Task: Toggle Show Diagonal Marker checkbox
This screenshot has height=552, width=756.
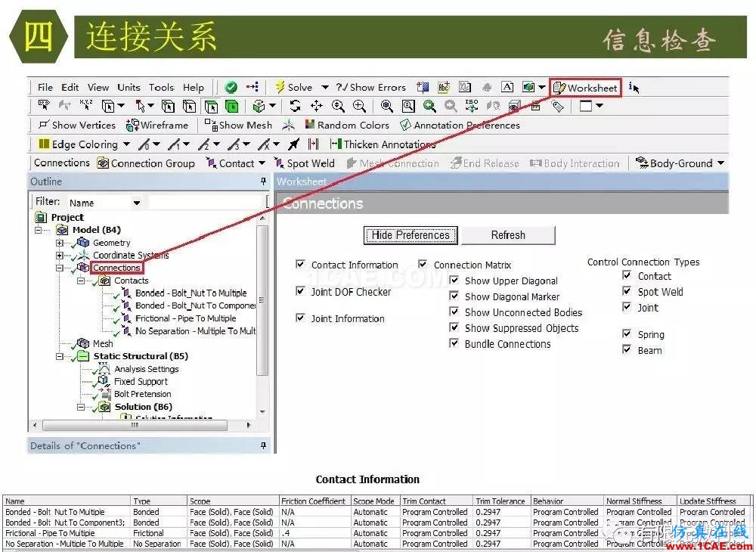Action: pos(454,296)
